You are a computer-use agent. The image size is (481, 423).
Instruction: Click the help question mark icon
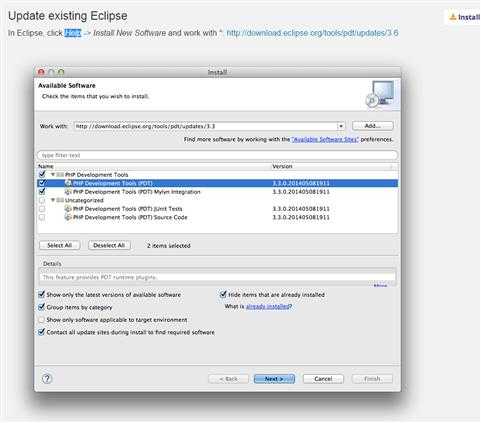tap(47, 378)
